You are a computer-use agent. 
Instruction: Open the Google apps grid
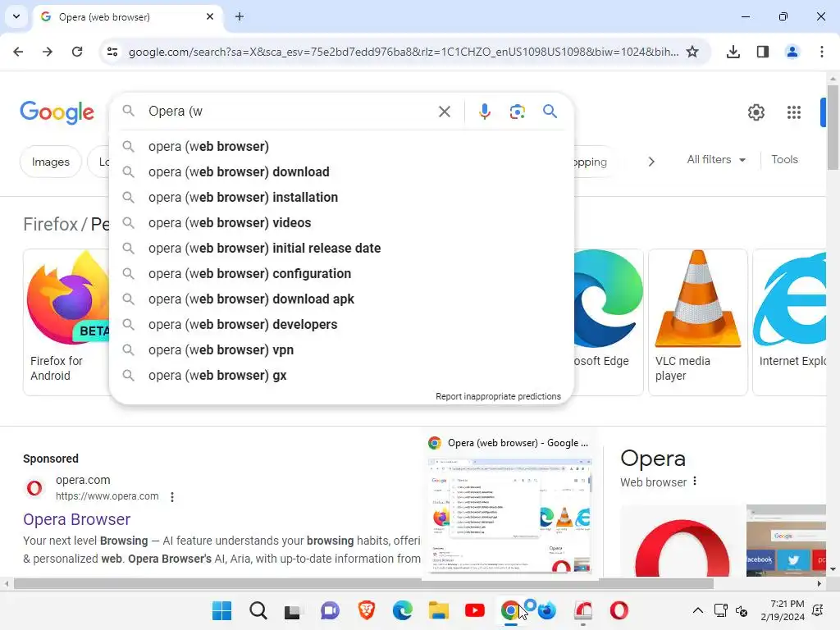(x=793, y=112)
